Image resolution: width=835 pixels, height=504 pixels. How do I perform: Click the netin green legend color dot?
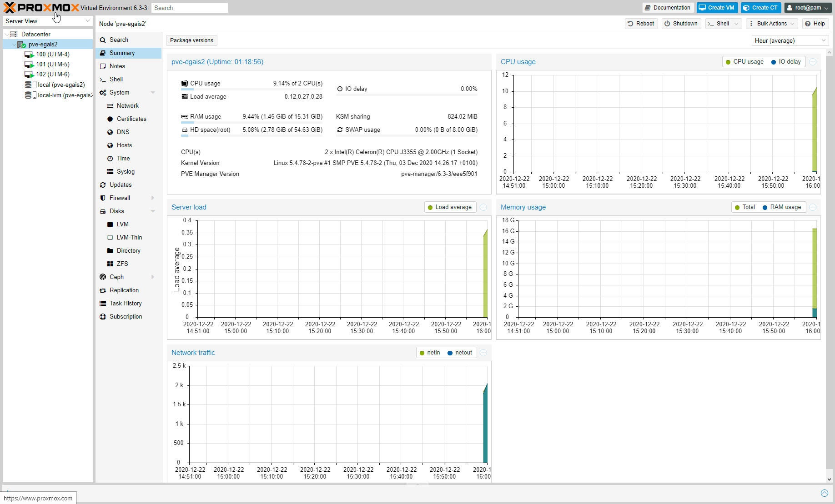[422, 353]
